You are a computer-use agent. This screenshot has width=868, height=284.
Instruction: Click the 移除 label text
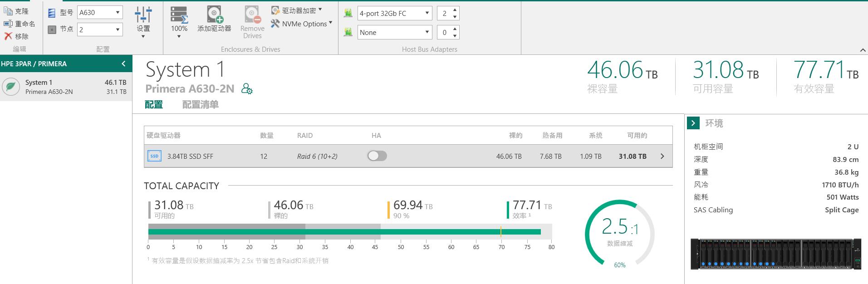tap(22, 36)
